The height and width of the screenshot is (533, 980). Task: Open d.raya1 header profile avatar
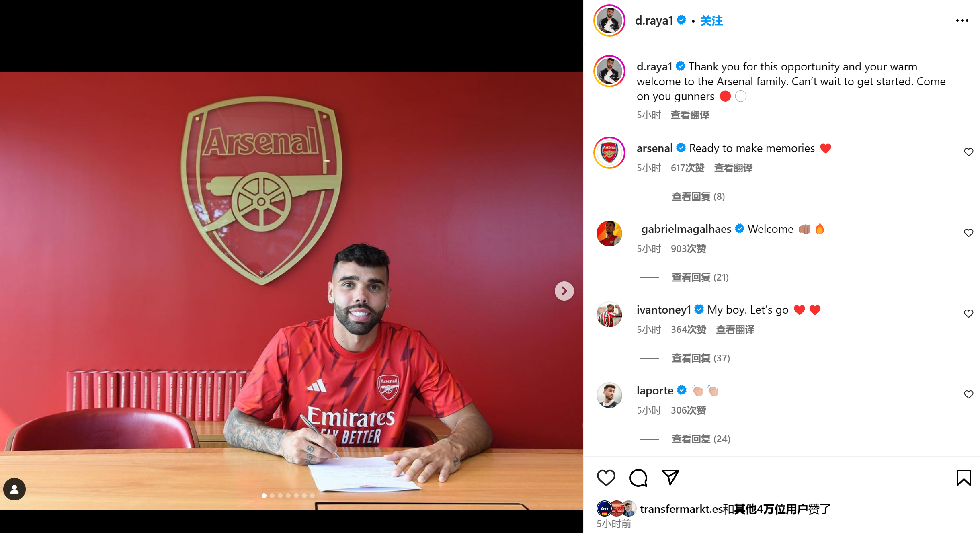609,20
